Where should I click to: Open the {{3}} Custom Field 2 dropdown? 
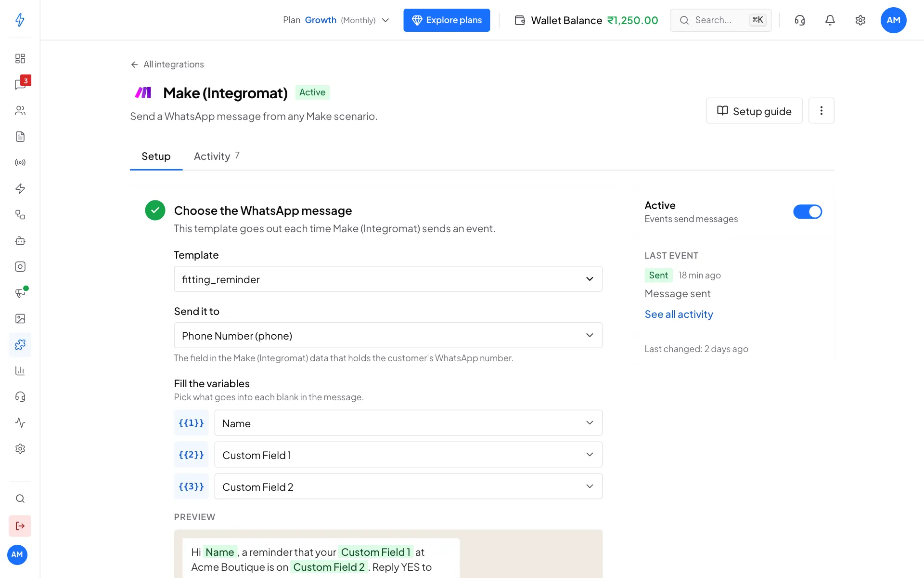pyautogui.click(x=408, y=486)
